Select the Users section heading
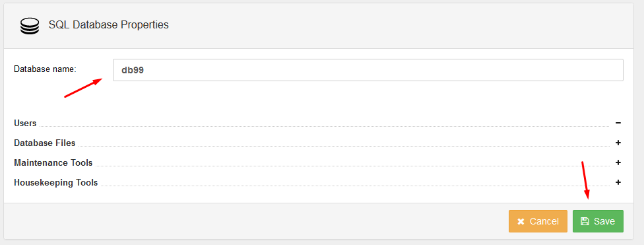The height and width of the screenshot is (245, 644). click(25, 123)
